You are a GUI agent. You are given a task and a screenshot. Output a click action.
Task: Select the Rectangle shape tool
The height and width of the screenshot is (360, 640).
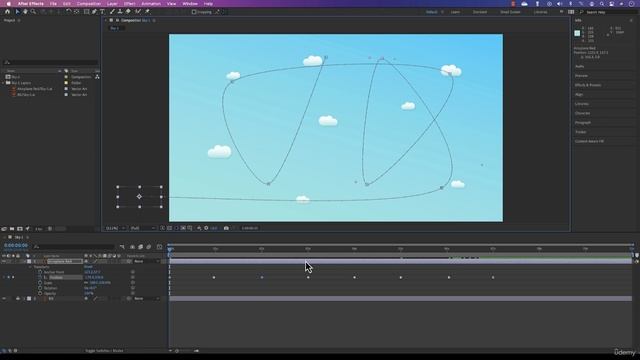click(87, 12)
